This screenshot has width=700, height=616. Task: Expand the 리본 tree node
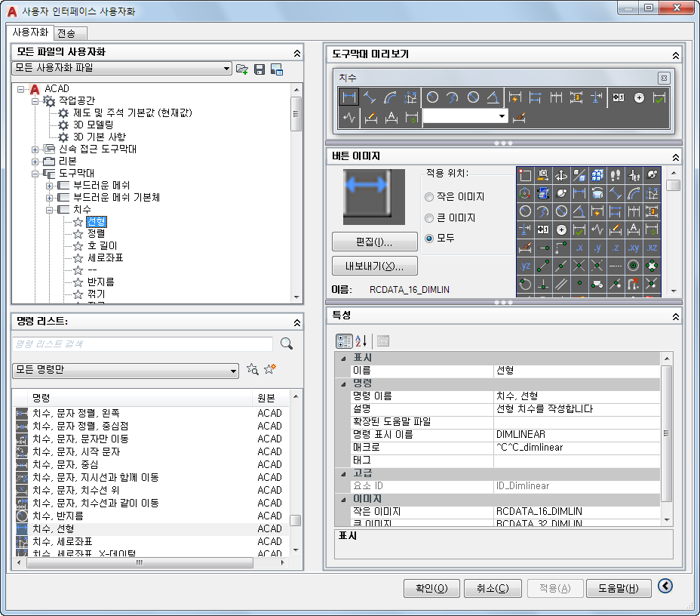(35, 162)
